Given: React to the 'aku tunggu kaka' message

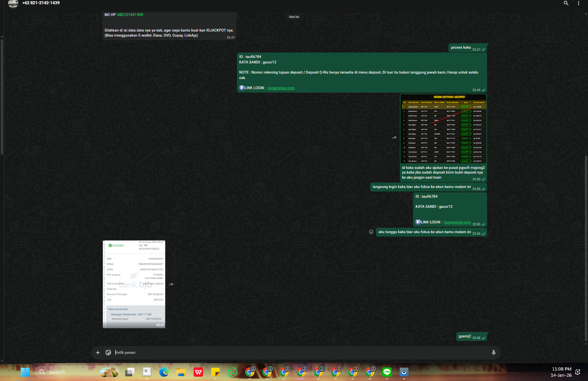Looking at the screenshot, I should click(371, 232).
